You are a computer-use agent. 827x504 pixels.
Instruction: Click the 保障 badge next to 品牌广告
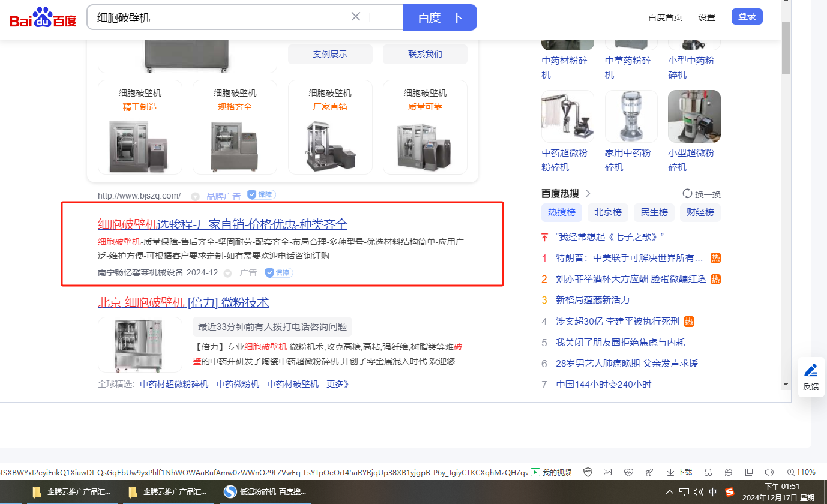tap(262, 195)
